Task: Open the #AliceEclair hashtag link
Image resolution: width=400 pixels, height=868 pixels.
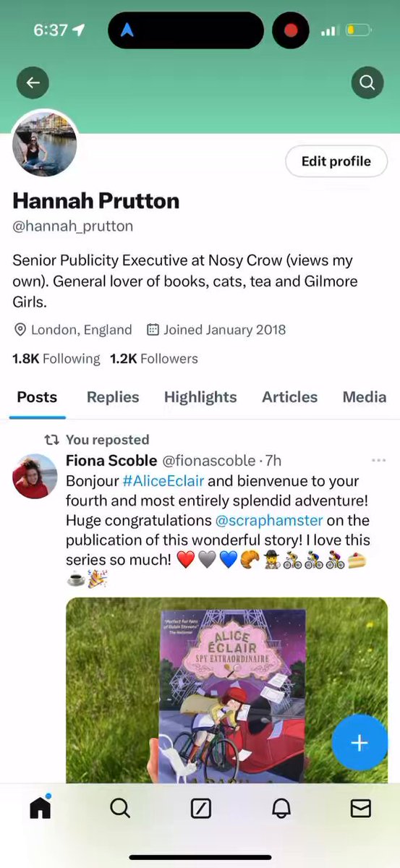Action: [x=163, y=481]
